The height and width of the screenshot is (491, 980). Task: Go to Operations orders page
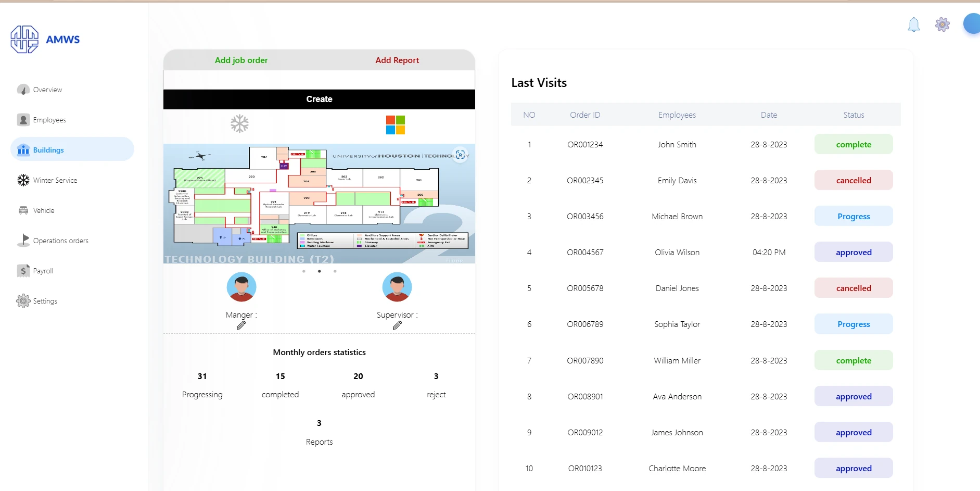coord(60,241)
